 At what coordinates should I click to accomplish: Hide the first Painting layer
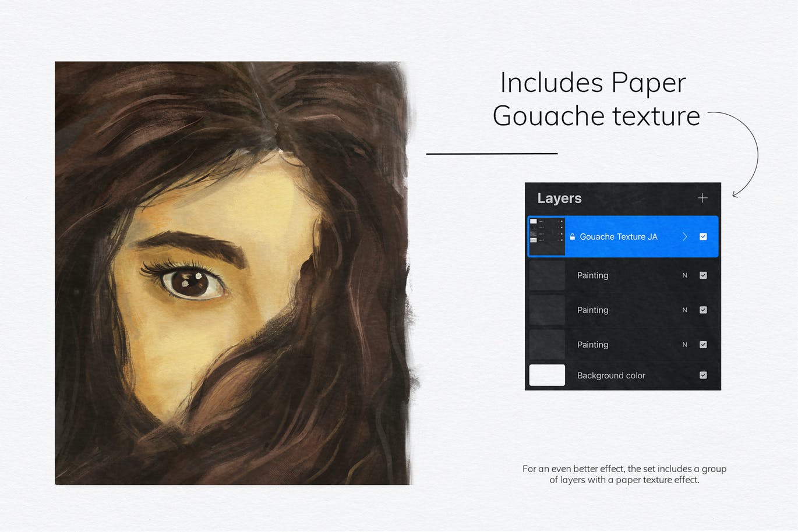click(703, 275)
